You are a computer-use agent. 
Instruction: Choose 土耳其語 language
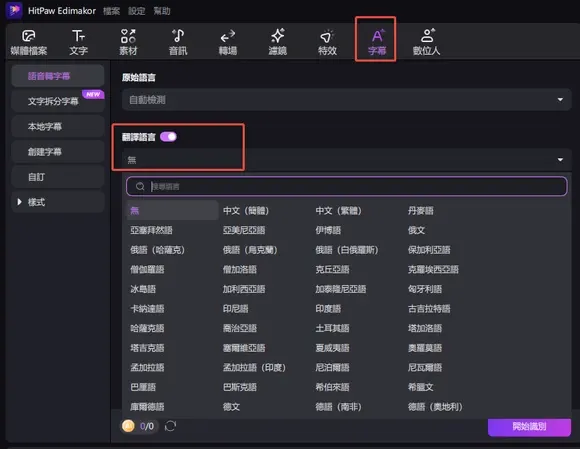332,328
